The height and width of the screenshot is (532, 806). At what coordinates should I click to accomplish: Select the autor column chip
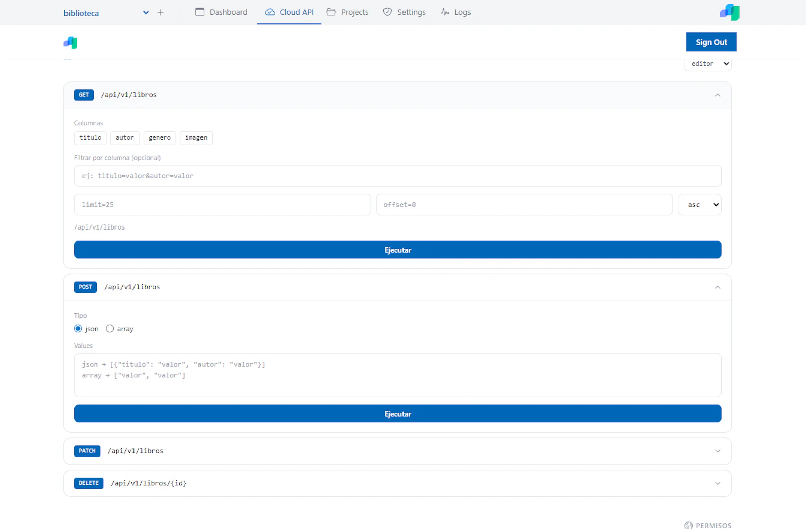(x=125, y=138)
